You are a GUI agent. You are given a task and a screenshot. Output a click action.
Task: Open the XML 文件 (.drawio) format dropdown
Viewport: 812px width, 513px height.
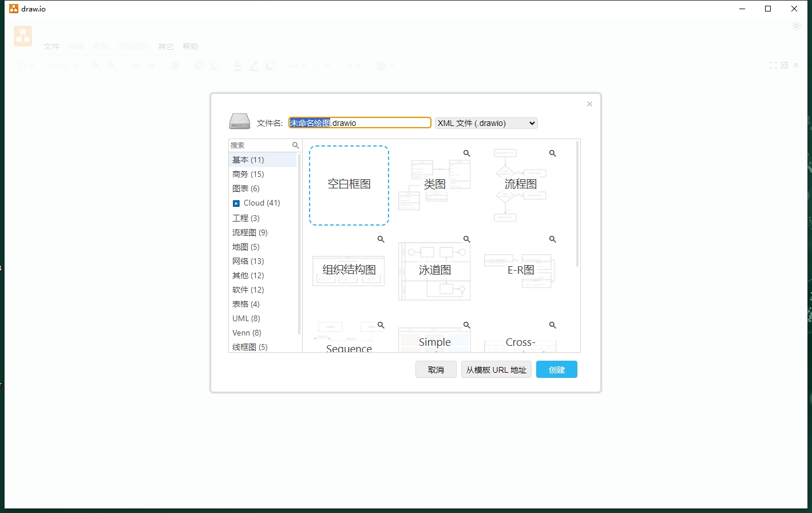click(x=486, y=123)
